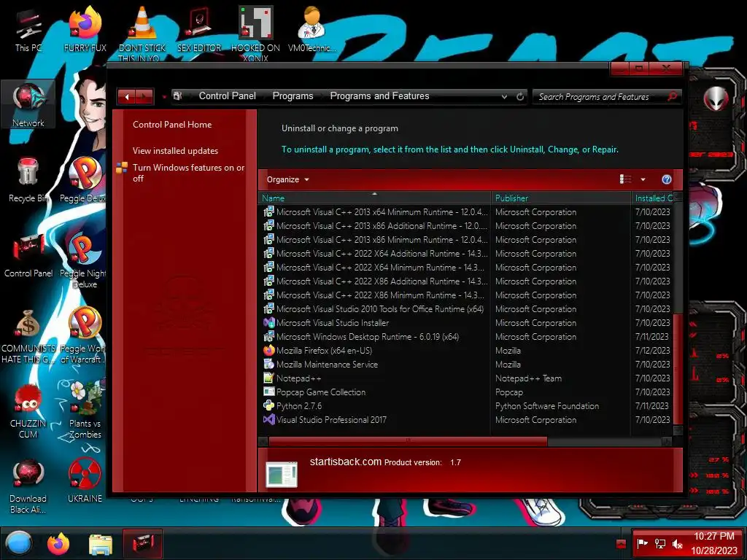Viewport: 747px width, 560px height.
Task: Click the change view icon button
Action: (x=625, y=179)
